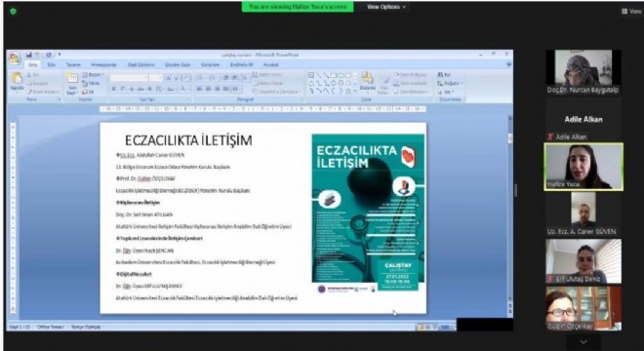This screenshot has height=351, width=644.
Task: Open the Tasarım ribbon tab
Action: 73,65
